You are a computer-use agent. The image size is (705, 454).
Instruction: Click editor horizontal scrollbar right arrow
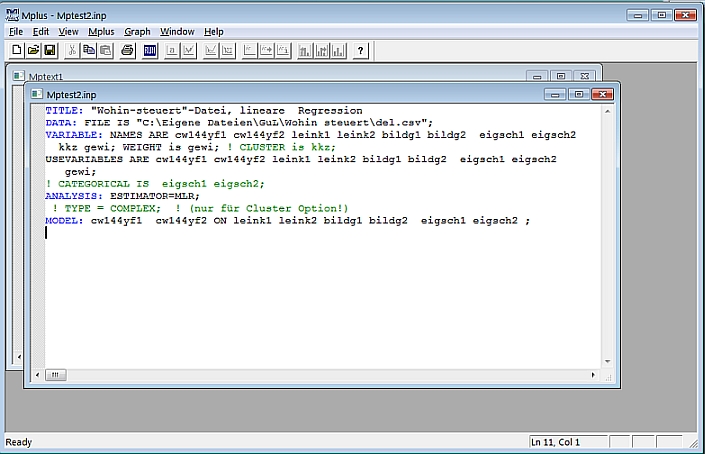[593, 375]
